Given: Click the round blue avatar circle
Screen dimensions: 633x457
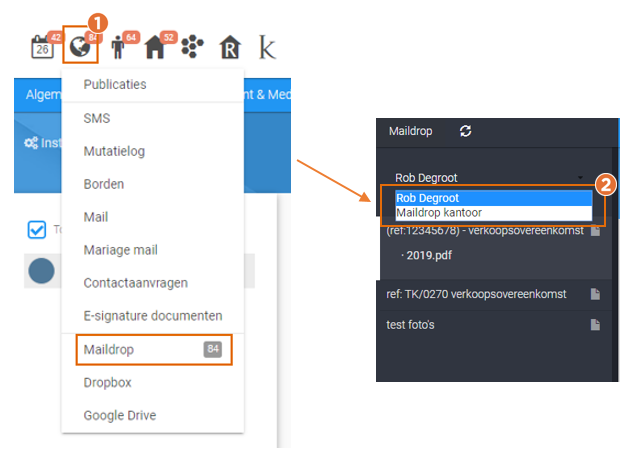Looking at the screenshot, I should point(41,270).
